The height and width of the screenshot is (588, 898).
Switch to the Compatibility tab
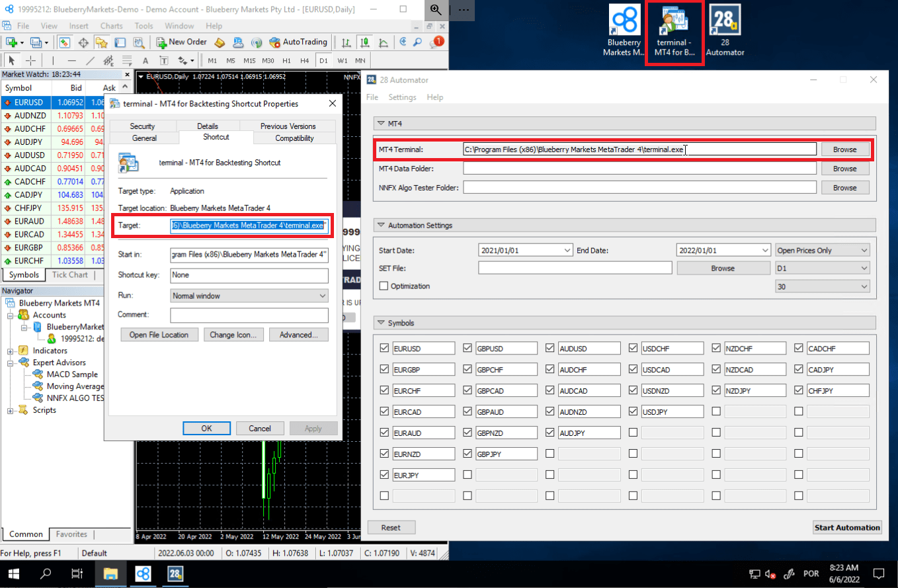(x=294, y=138)
